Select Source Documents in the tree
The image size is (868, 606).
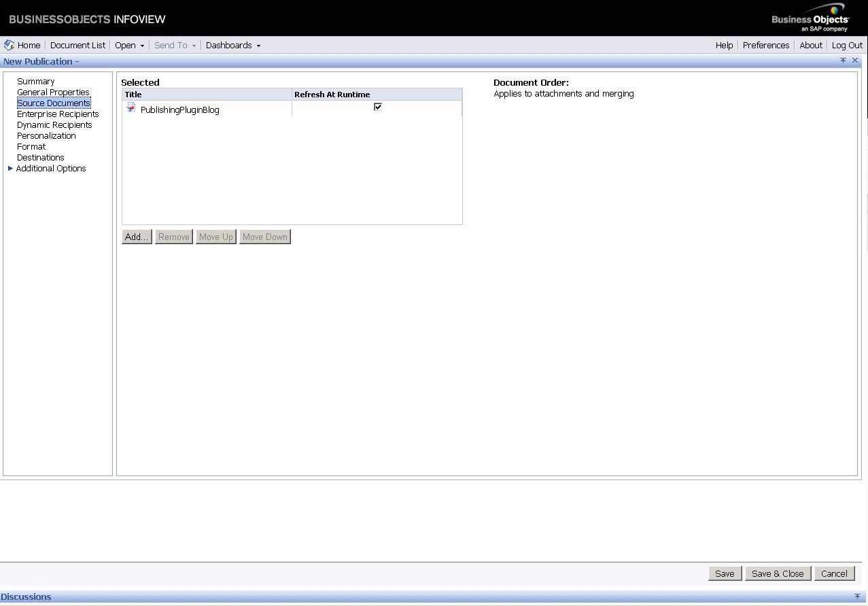54,103
